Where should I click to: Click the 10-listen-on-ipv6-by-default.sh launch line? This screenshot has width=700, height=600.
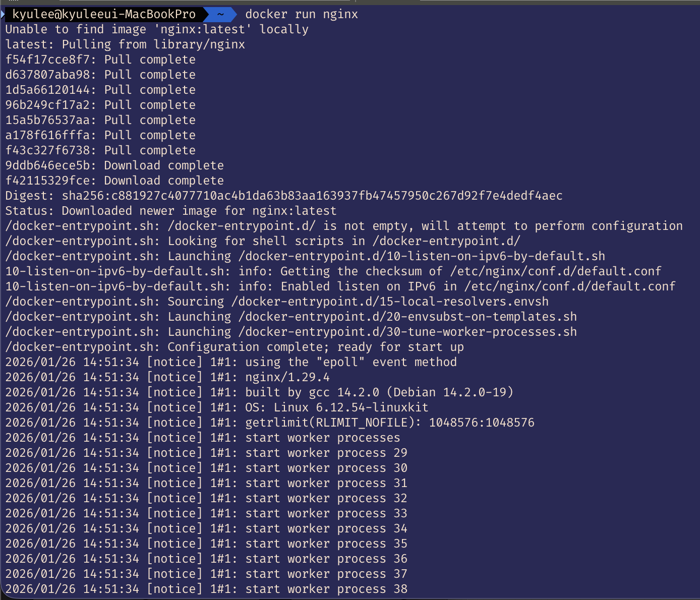tap(305, 256)
